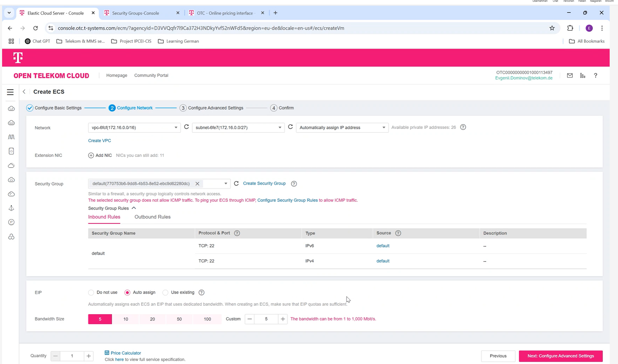This screenshot has width=618, height=364.
Task: Open browser extensions puzzle icon
Action: coord(570,28)
